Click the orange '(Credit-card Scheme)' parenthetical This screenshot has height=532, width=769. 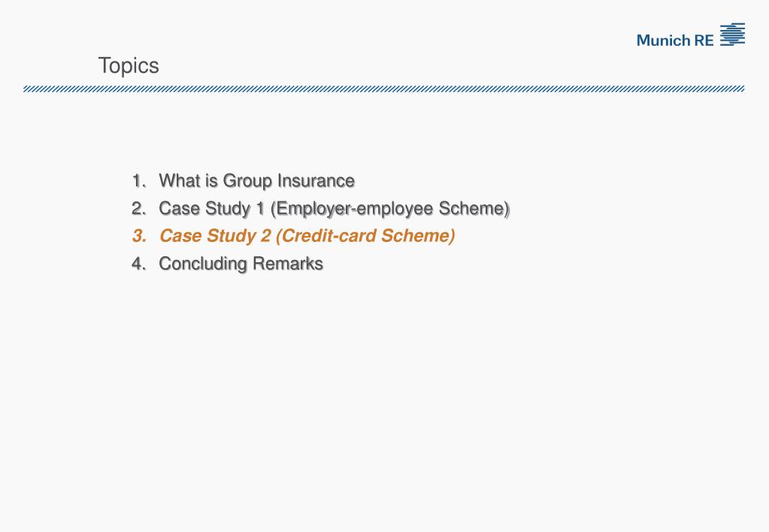(365, 237)
